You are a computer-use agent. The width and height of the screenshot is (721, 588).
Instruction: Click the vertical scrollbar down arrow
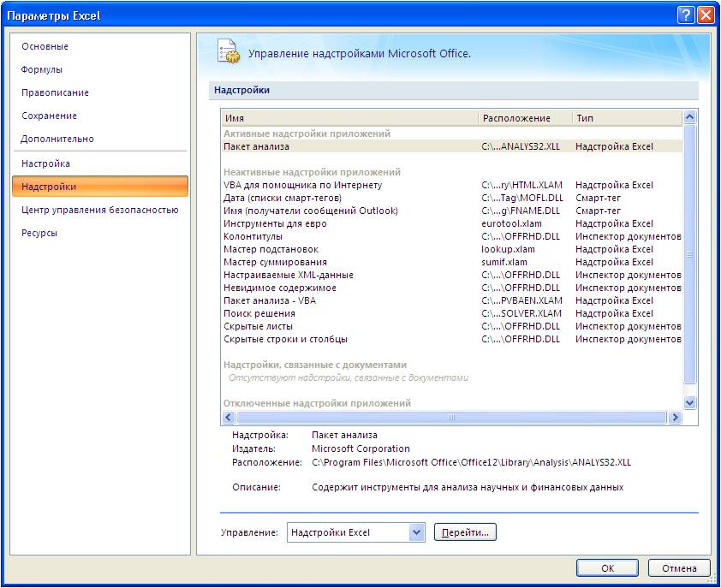point(688,402)
